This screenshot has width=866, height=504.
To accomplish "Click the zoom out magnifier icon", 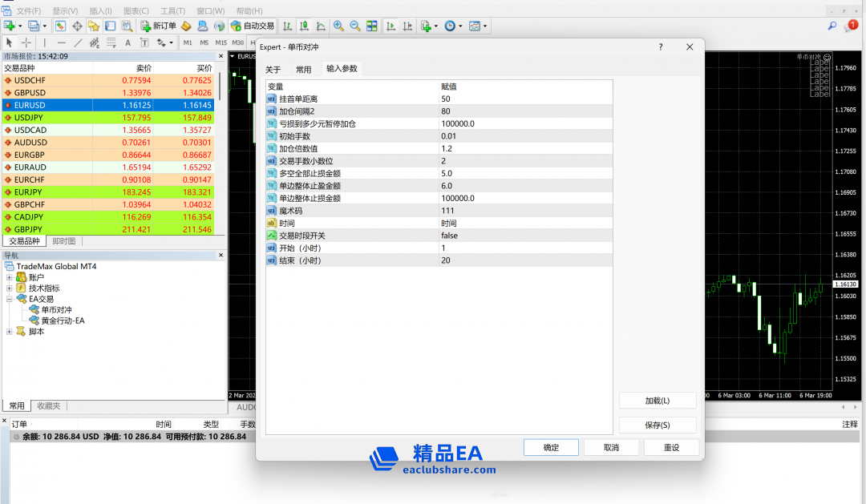I will (x=354, y=26).
